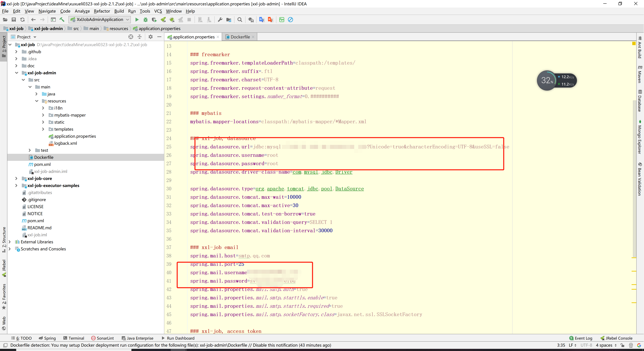The height and width of the screenshot is (351, 644).
Task: Switch to the Dockerfile editor tab
Action: click(240, 37)
